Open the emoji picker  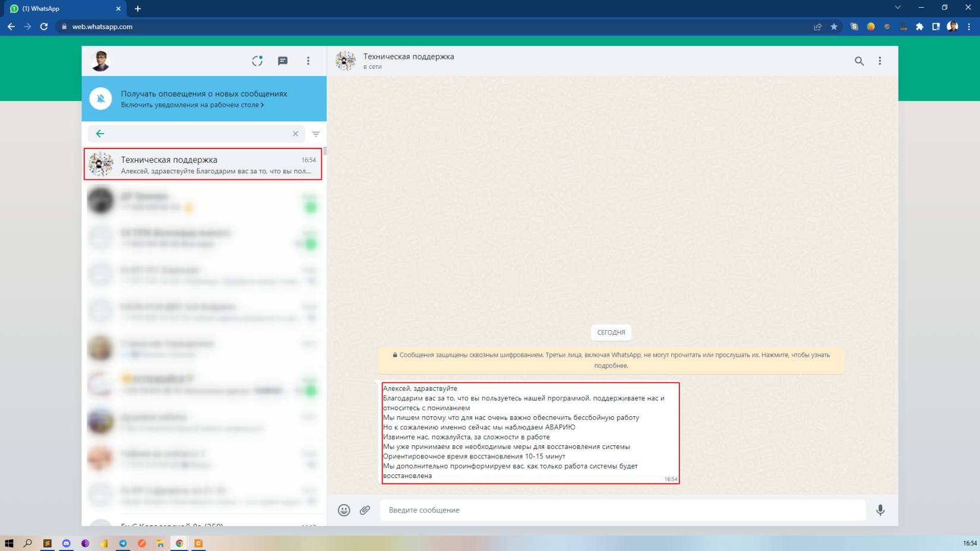pyautogui.click(x=344, y=510)
